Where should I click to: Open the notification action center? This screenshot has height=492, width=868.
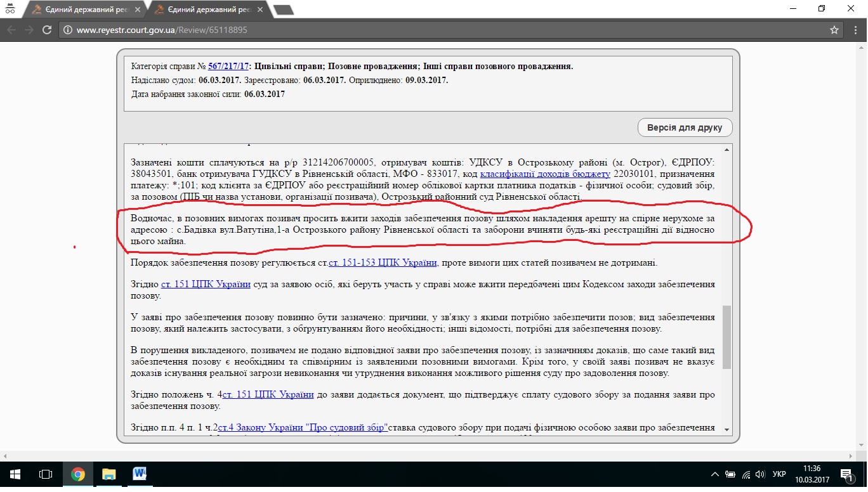tap(846, 474)
